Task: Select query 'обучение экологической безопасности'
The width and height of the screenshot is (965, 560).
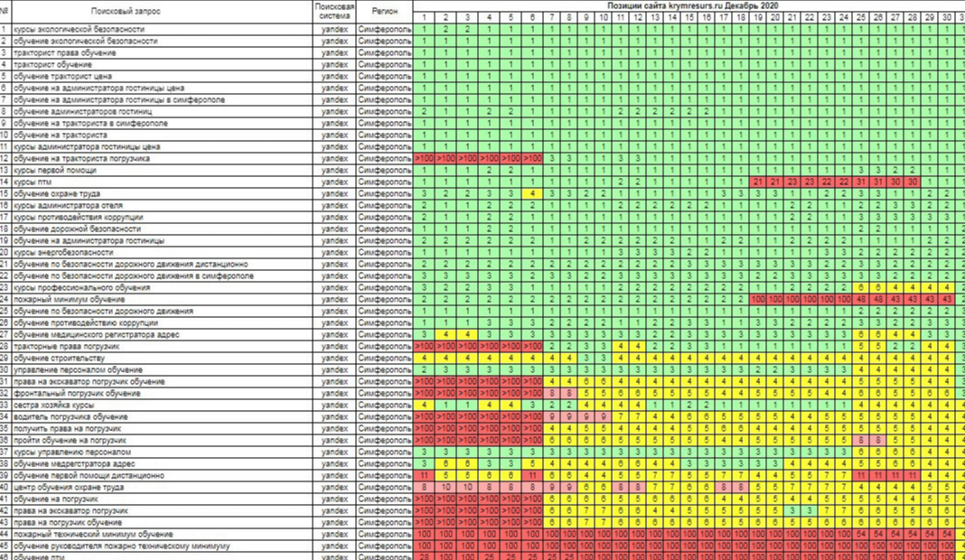Action: pos(86,41)
